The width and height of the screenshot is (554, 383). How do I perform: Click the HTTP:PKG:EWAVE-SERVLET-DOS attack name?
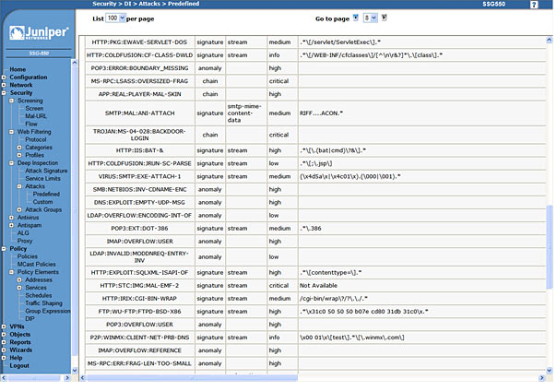139,42
